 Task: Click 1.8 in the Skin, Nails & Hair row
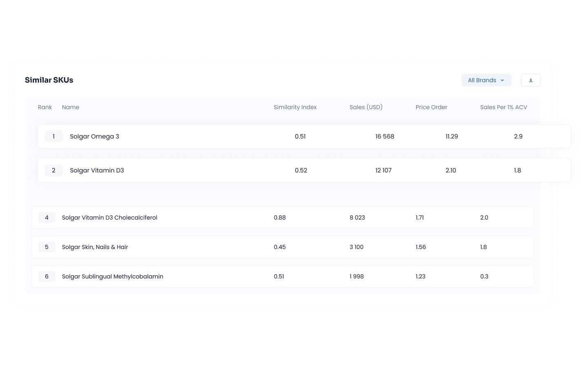(483, 247)
